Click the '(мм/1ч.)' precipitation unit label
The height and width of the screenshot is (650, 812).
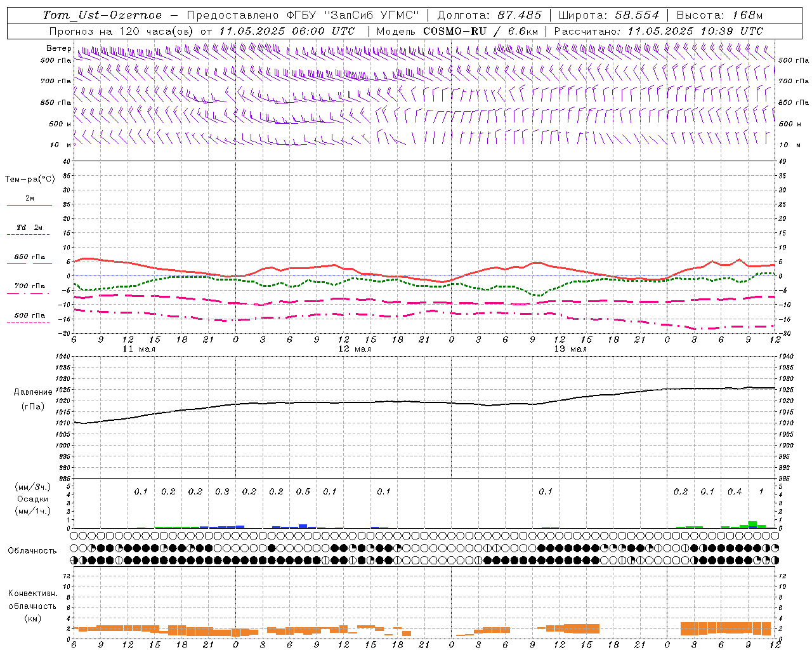tap(32, 512)
